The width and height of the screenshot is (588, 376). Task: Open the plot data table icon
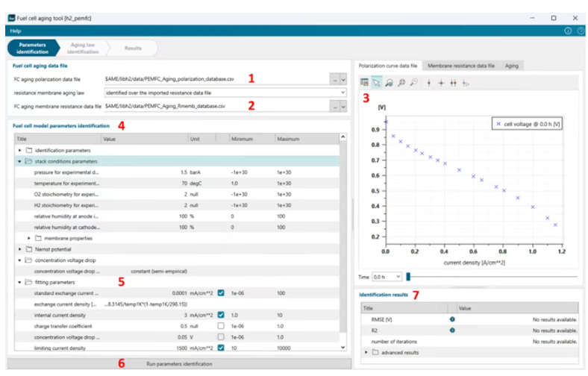(x=364, y=83)
